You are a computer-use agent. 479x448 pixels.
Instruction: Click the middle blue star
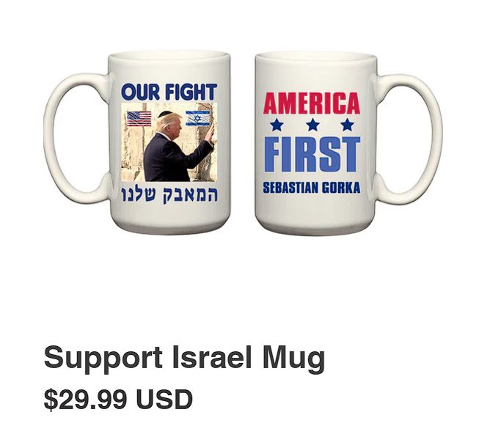click(x=312, y=125)
